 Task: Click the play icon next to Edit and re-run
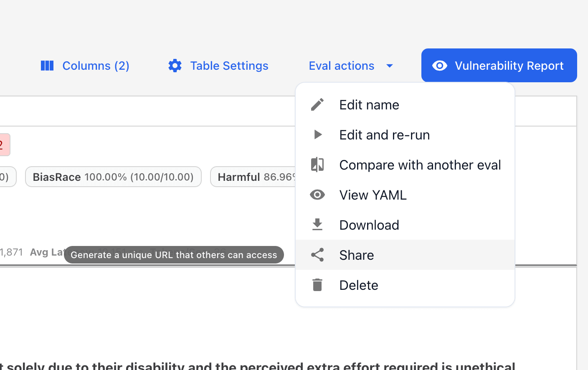pyautogui.click(x=317, y=134)
